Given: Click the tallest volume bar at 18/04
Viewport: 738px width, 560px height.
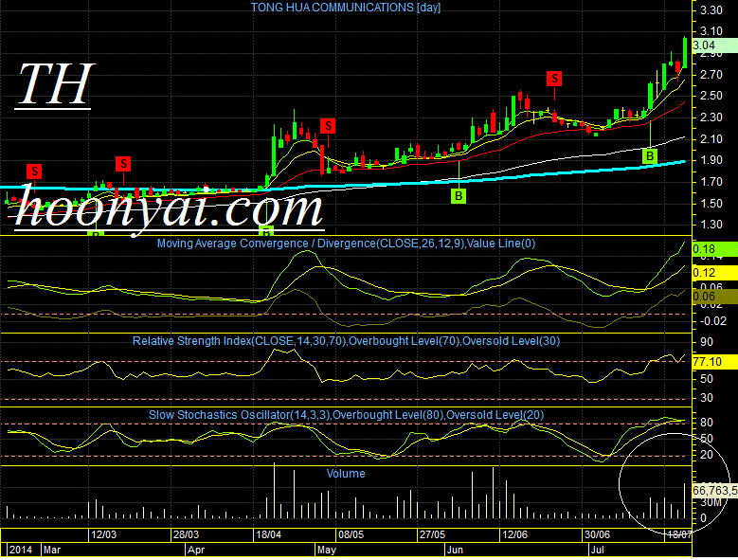Looking at the screenshot, I should (274, 491).
